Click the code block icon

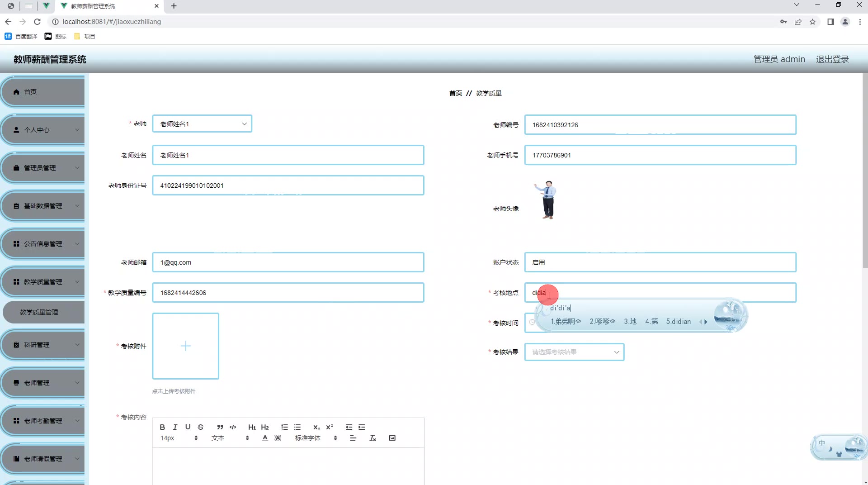point(233,427)
